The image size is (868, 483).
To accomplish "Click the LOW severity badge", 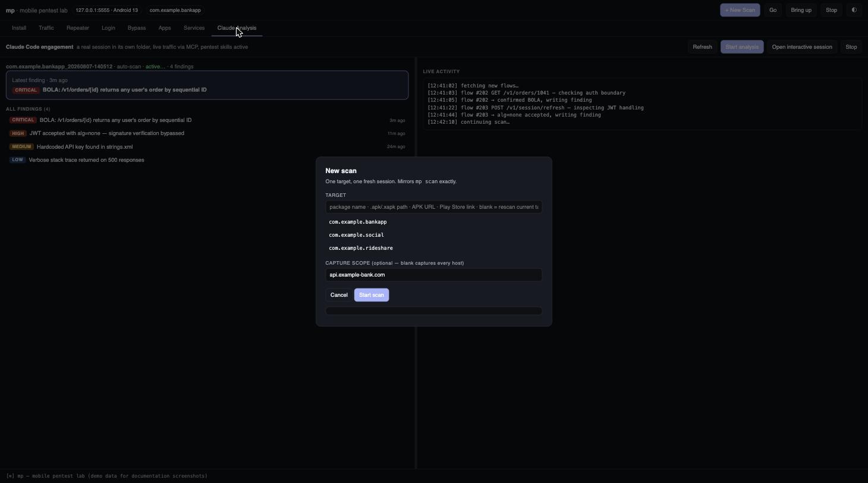I will (17, 160).
